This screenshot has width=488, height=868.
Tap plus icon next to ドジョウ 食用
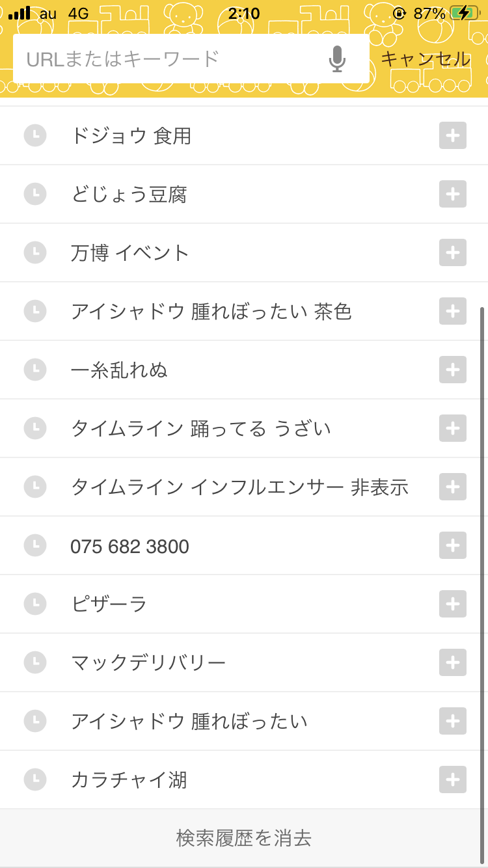coord(453,135)
